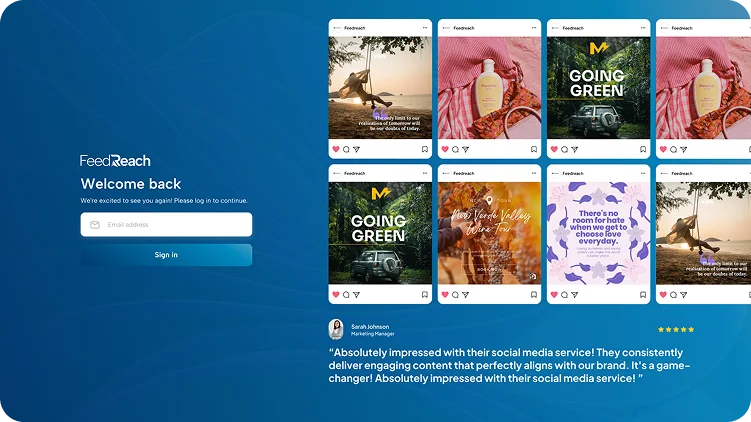Click Sarah Johnson's profile avatar
This screenshot has width=751, height=422.
[x=336, y=329]
